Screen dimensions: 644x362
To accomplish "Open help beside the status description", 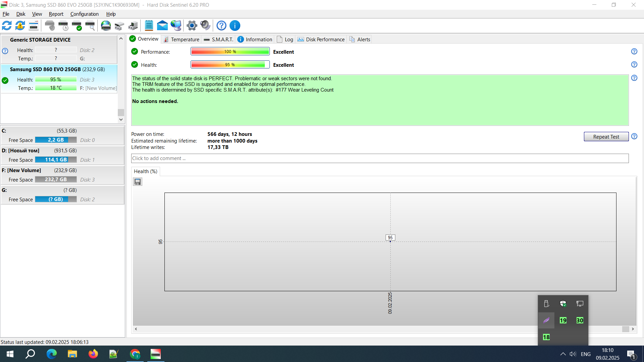I will point(634,78).
